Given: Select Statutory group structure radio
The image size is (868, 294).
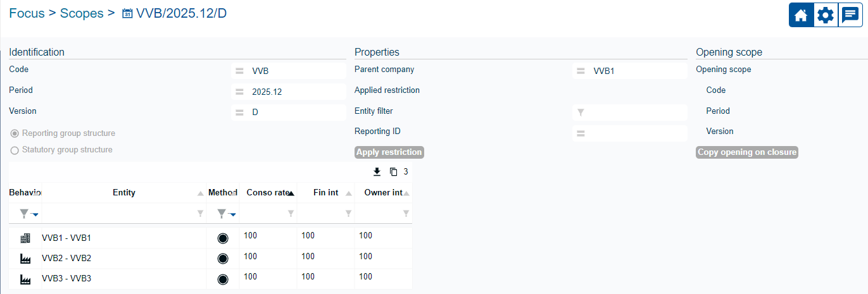Looking at the screenshot, I should coord(15,150).
